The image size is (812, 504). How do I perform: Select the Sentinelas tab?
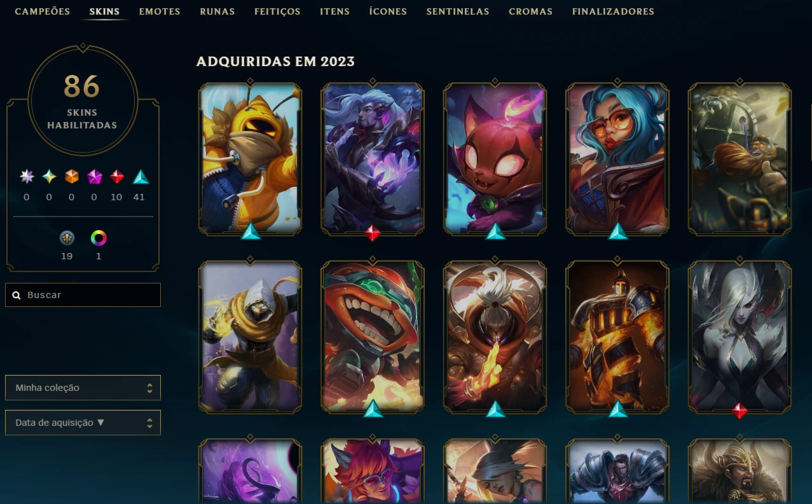(x=458, y=11)
